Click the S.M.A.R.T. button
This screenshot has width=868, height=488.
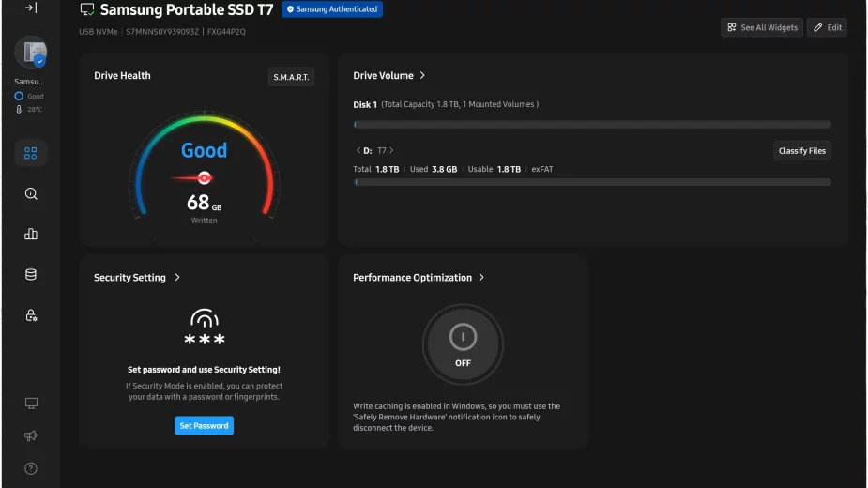point(291,77)
